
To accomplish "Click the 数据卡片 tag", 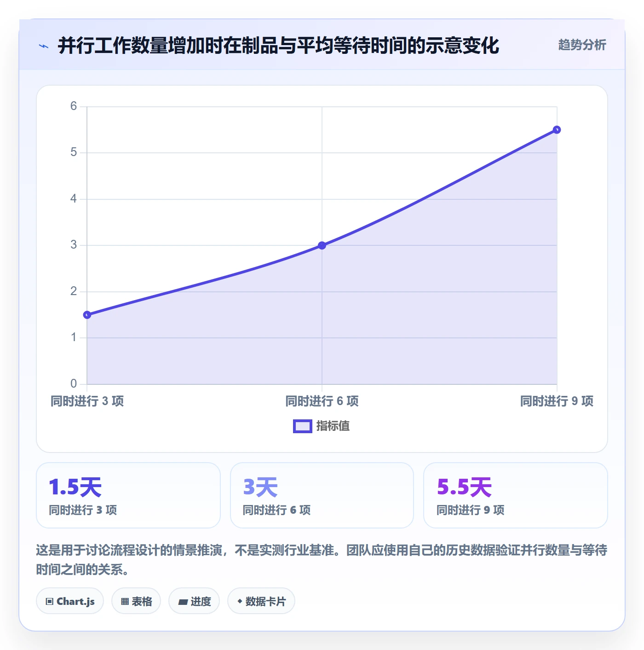I will 261,601.
